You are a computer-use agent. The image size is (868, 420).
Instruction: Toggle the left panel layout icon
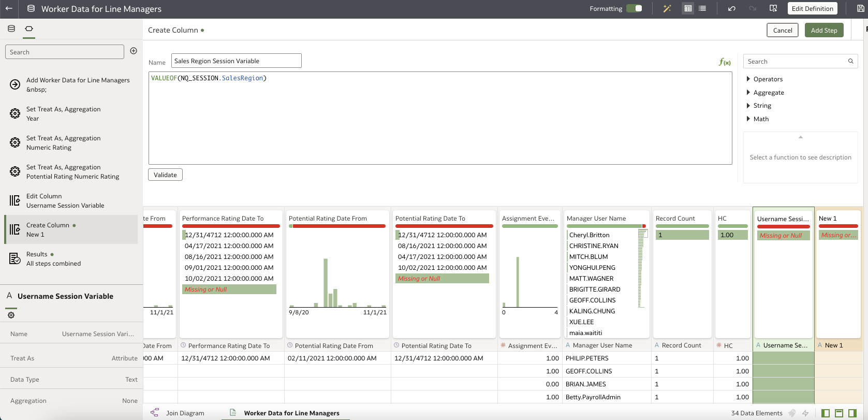click(826, 413)
